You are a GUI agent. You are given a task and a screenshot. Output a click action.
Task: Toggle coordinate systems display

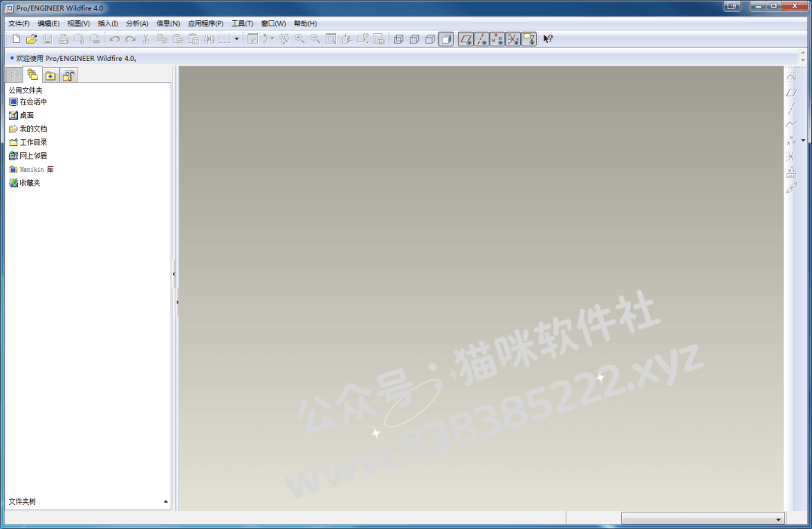514,39
